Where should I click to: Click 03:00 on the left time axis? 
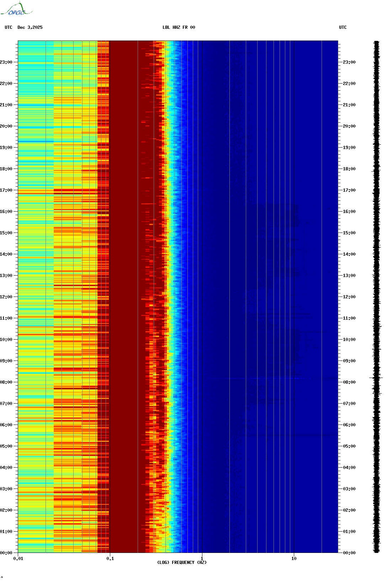pyautogui.click(x=6, y=489)
